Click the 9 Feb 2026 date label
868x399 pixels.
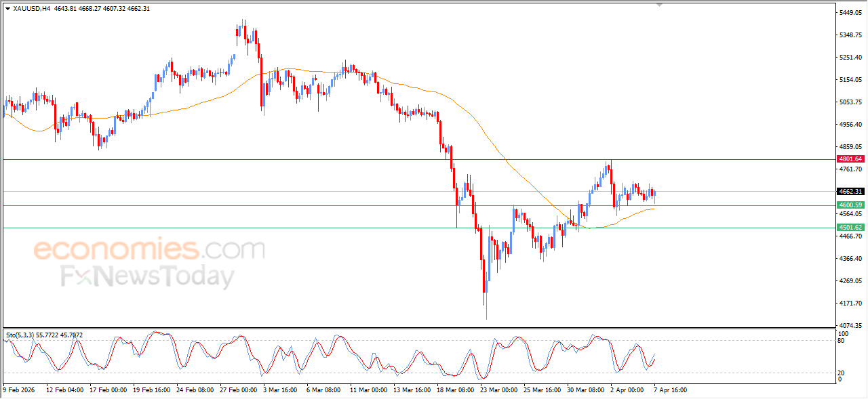click(19, 390)
